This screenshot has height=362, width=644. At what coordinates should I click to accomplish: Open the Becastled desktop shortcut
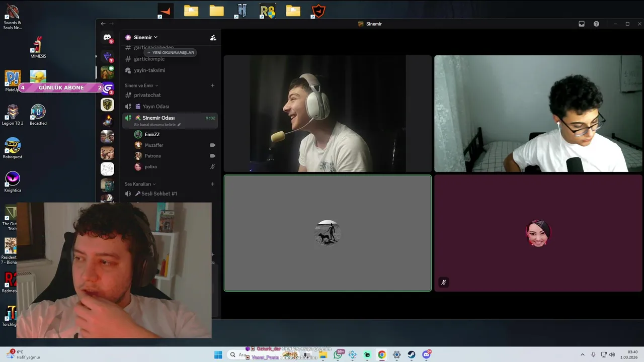coord(38,115)
